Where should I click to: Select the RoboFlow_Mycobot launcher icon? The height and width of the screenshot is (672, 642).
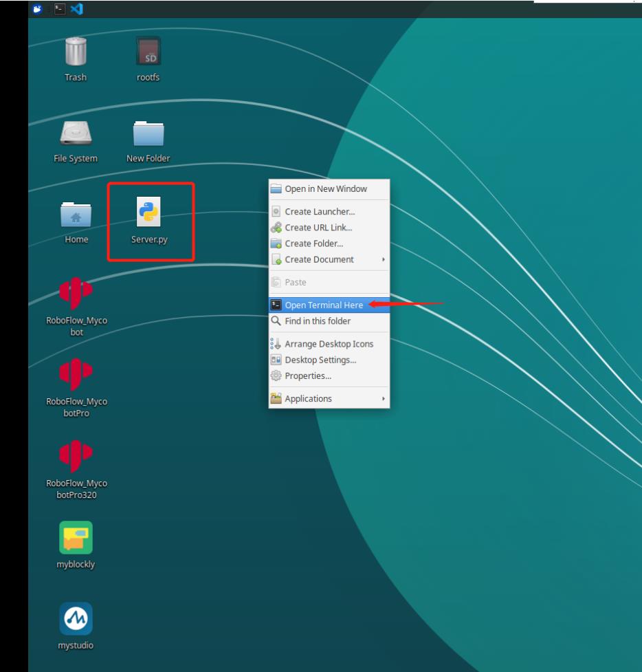click(76, 293)
